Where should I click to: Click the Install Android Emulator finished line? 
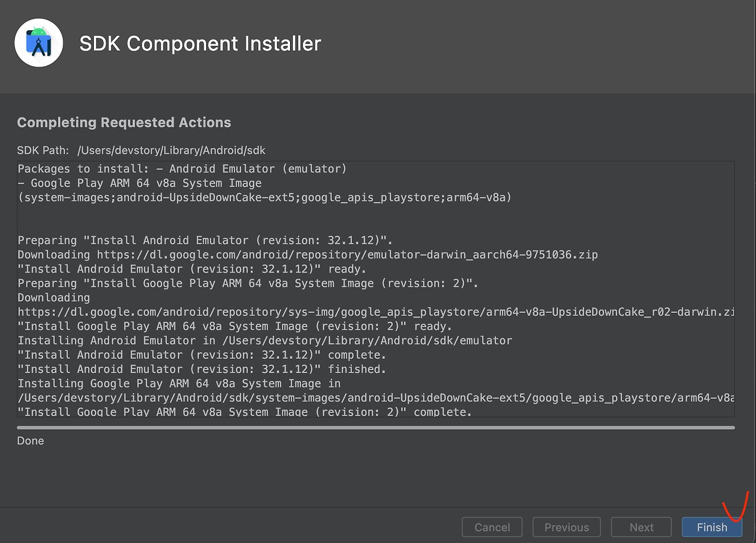point(202,369)
